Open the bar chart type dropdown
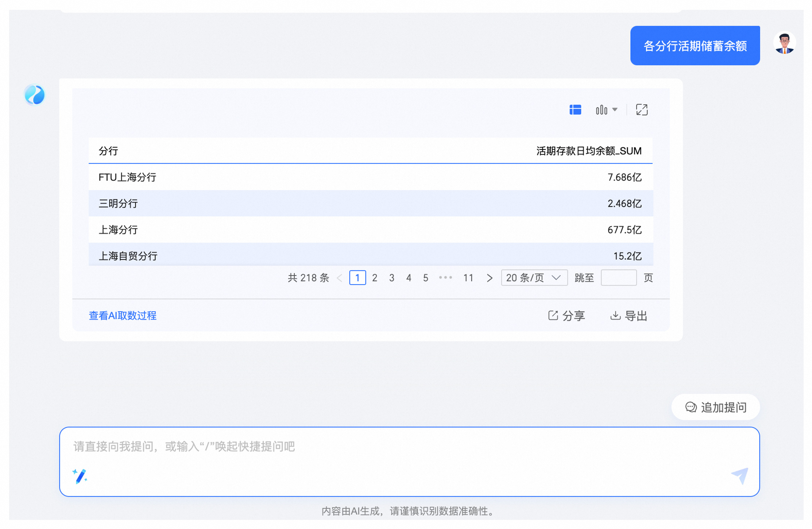 pos(606,109)
